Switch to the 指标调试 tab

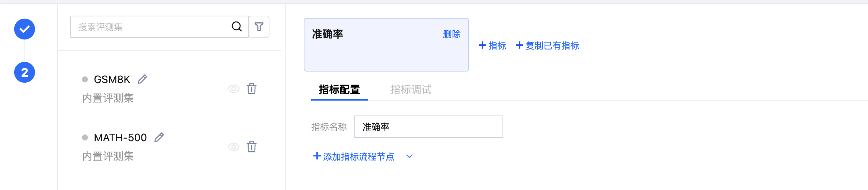coord(411,90)
